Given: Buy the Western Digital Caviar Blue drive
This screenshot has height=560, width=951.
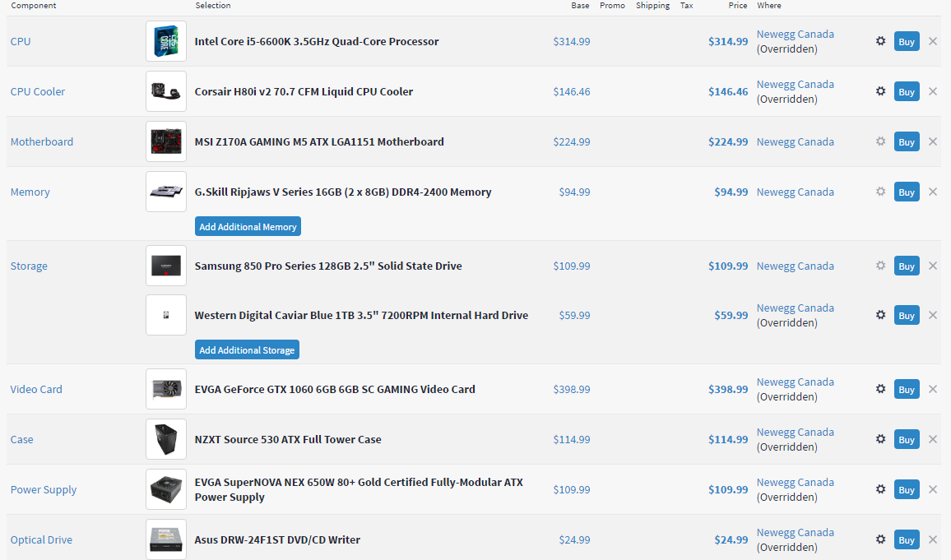Looking at the screenshot, I should 907,315.
